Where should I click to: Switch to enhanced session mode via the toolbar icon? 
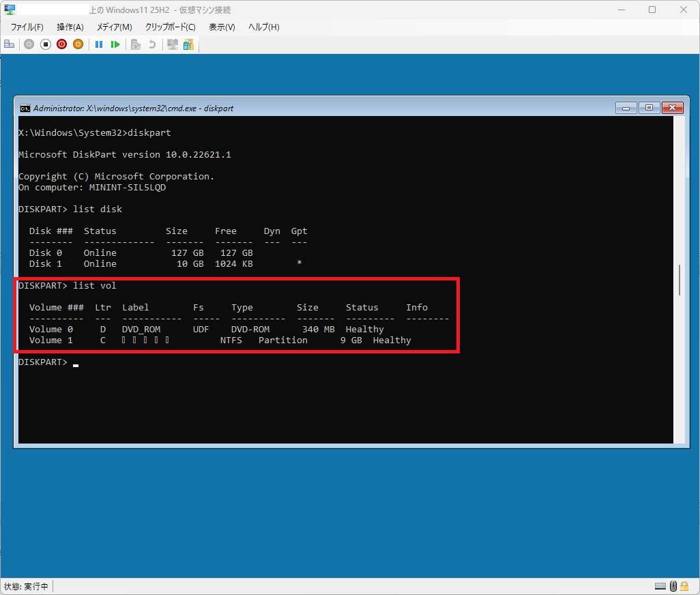click(x=173, y=44)
